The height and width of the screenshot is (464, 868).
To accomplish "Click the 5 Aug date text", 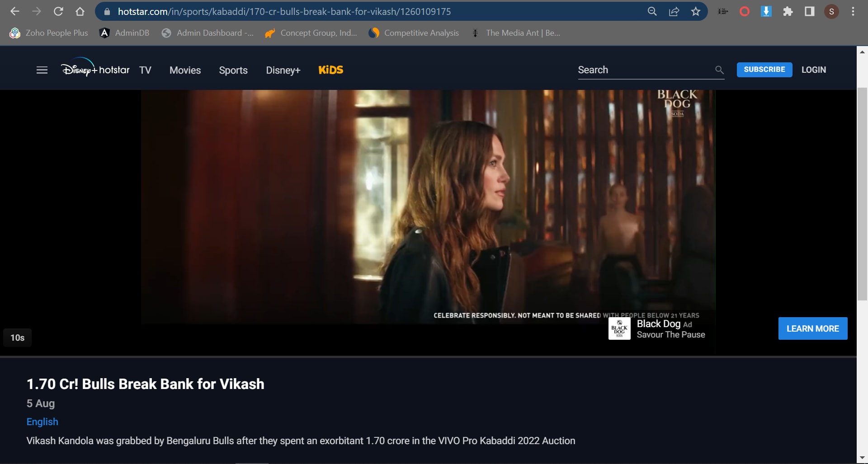I will [x=41, y=403].
